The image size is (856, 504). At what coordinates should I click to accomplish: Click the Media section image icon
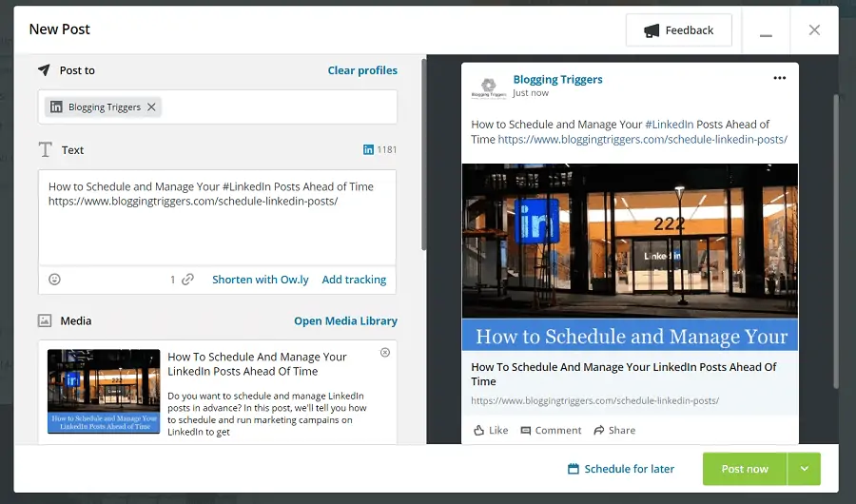pos(45,321)
